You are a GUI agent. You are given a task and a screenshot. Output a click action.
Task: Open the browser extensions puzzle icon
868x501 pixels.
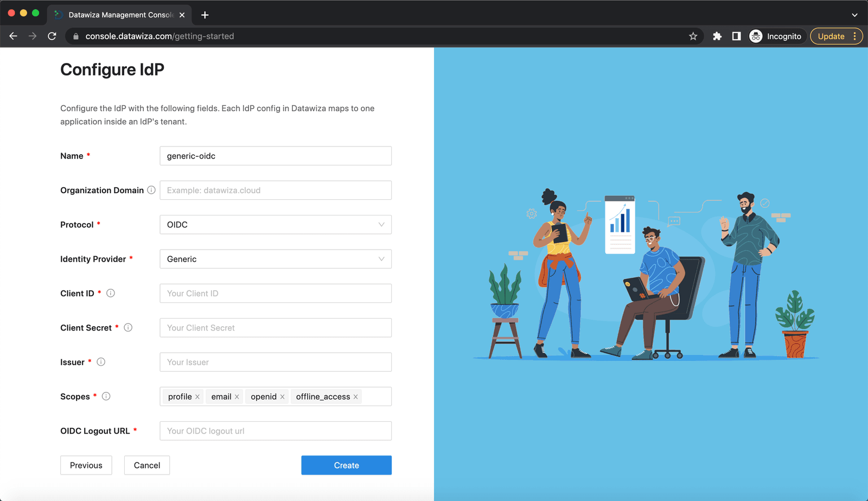pyautogui.click(x=717, y=36)
